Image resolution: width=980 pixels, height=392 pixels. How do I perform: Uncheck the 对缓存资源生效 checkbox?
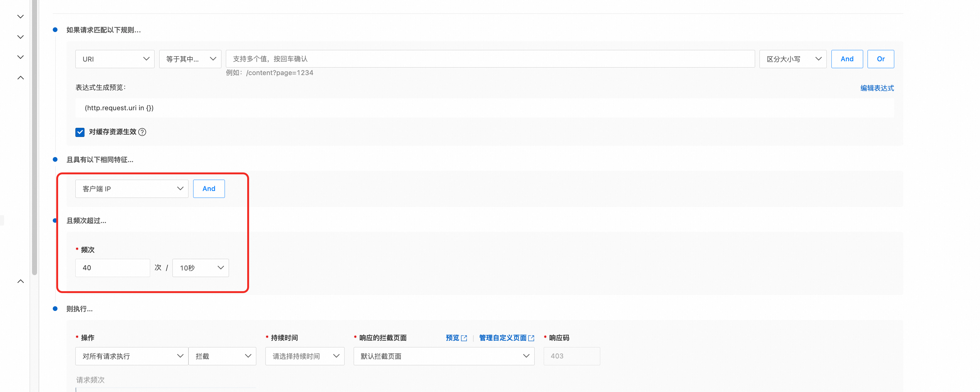coord(80,132)
